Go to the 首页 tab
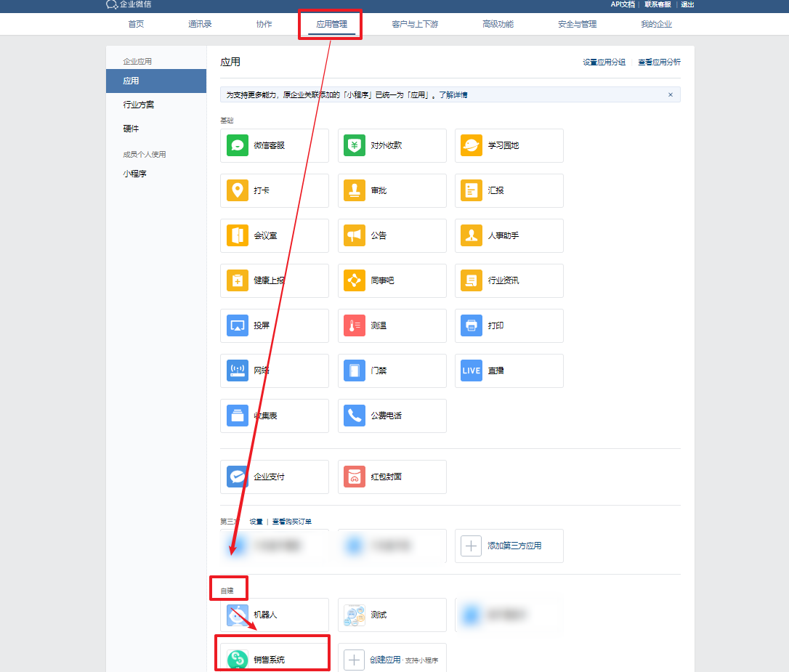 (x=136, y=24)
